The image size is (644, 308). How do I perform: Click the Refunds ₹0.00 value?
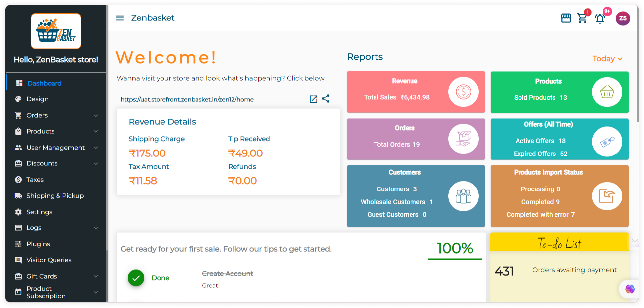242,181
